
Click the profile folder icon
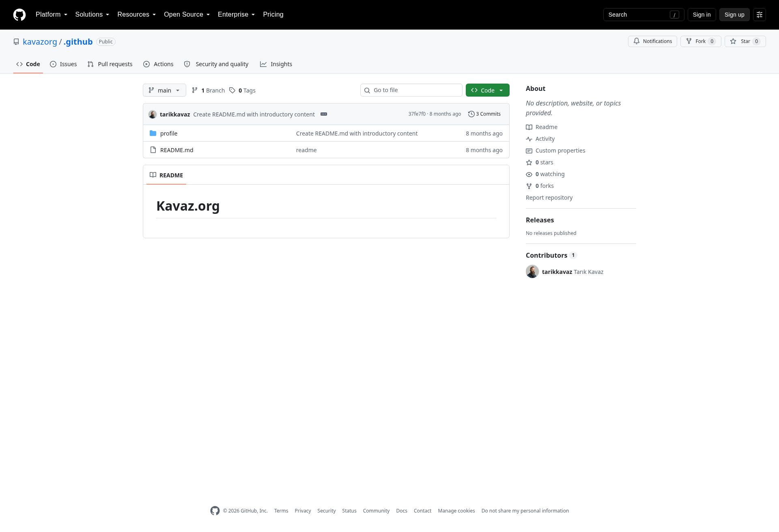pos(153,133)
